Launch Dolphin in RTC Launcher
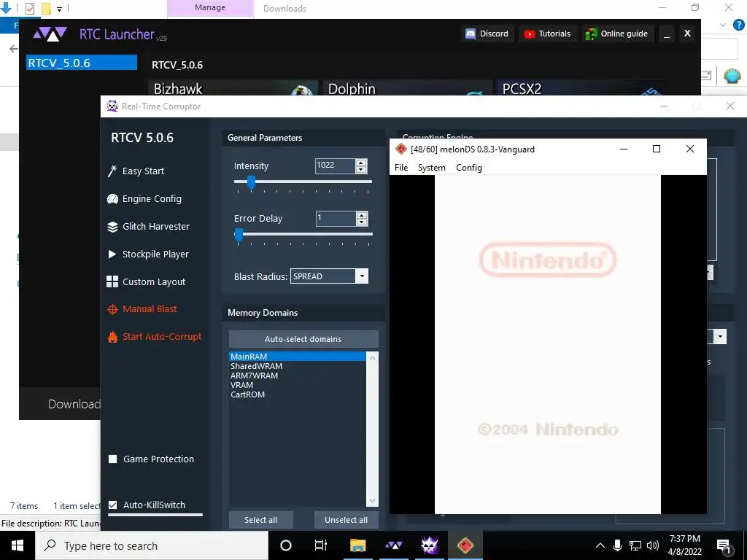Image resolution: width=747 pixels, height=560 pixels. 407,88
